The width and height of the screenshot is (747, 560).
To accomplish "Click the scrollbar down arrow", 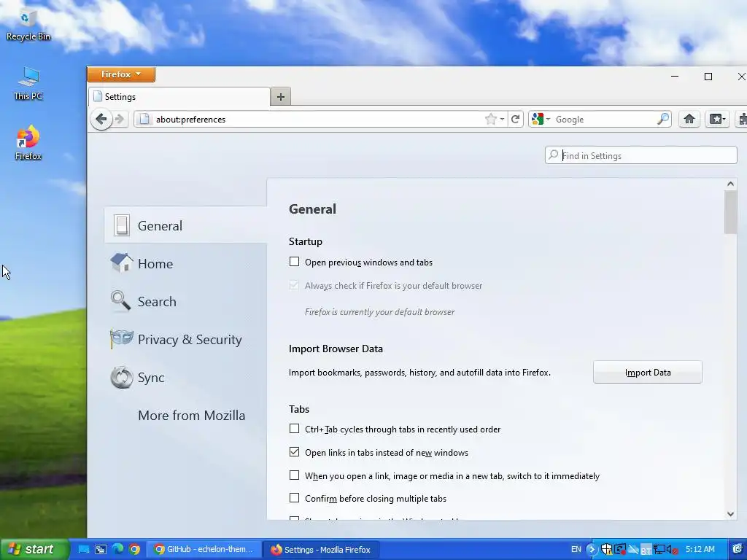I will tap(730, 514).
